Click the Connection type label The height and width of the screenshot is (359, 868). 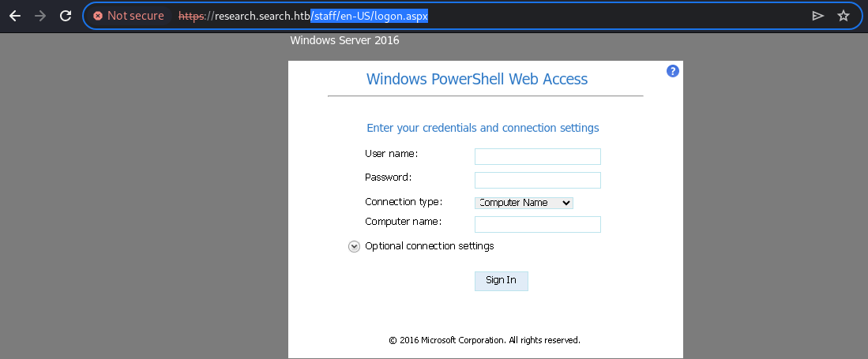[404, 202]
